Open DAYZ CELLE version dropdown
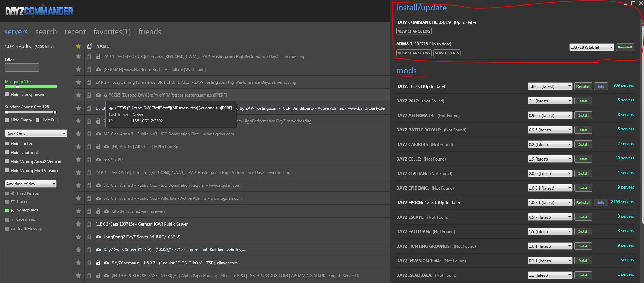 tap(550, 159)
